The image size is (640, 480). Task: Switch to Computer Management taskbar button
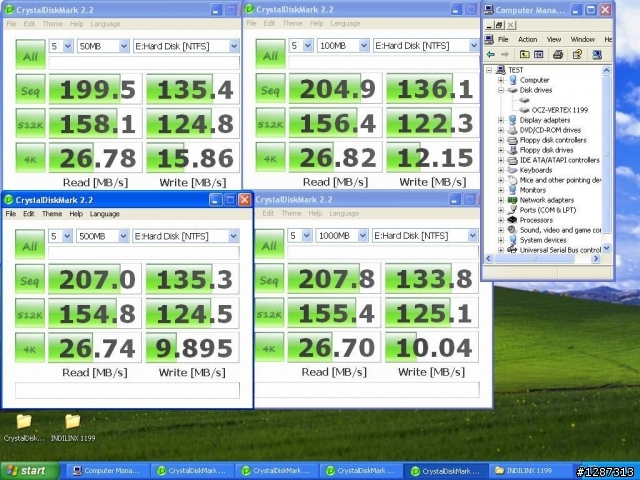pos(107,471)
